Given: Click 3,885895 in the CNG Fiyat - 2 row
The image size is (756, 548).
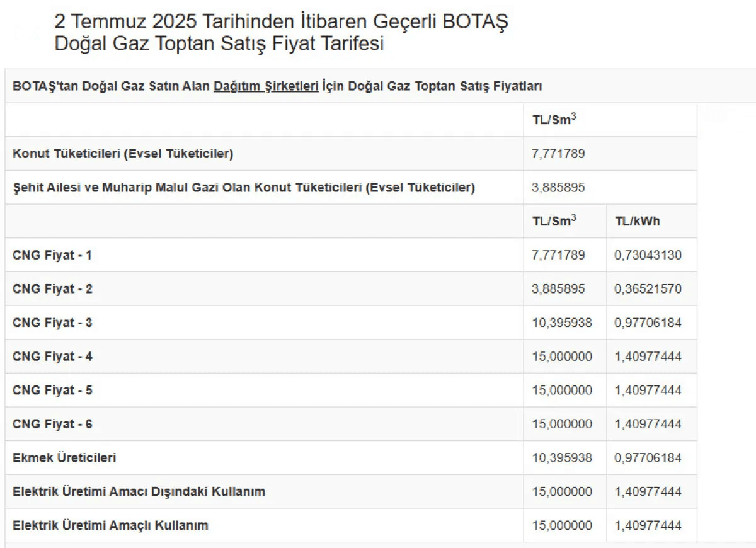Looking at the screenshot, I should click(x=558, y=289).
